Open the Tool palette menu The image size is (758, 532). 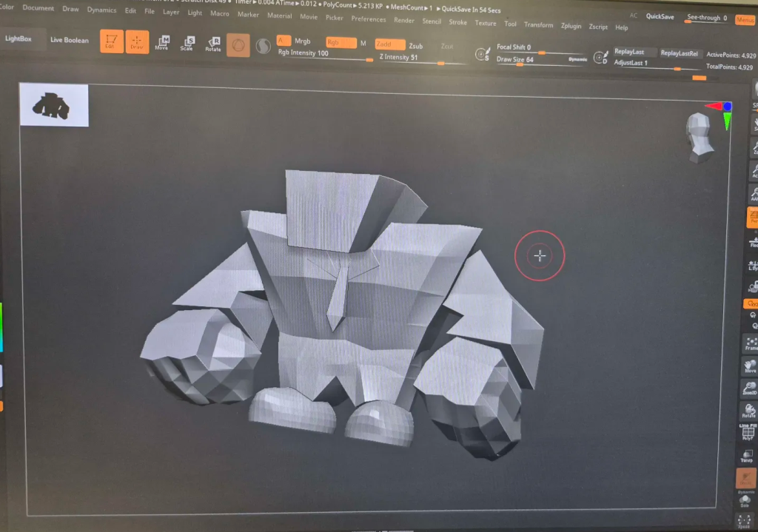510,24
